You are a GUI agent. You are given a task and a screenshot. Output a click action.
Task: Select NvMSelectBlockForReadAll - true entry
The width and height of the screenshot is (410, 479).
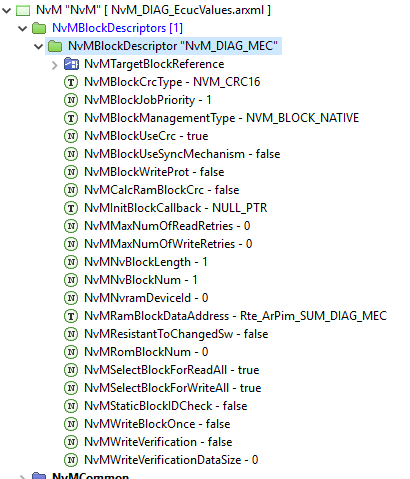172,370
